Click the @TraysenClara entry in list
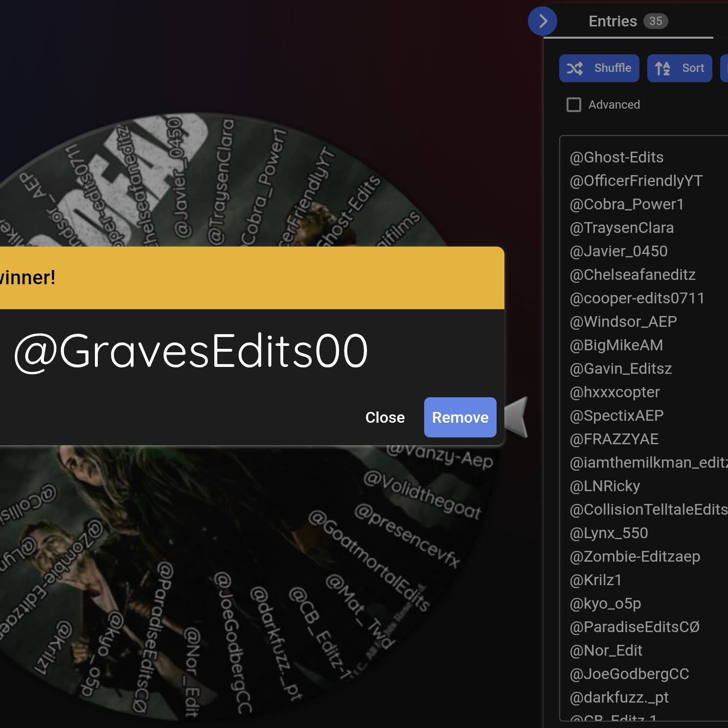 click(x=622, y=227)
